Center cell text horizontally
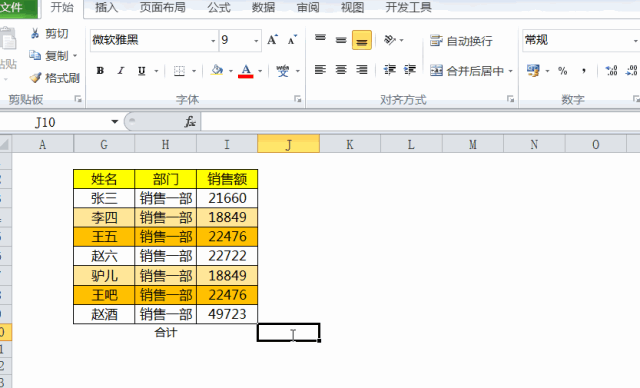 click(x=341, y=70)
